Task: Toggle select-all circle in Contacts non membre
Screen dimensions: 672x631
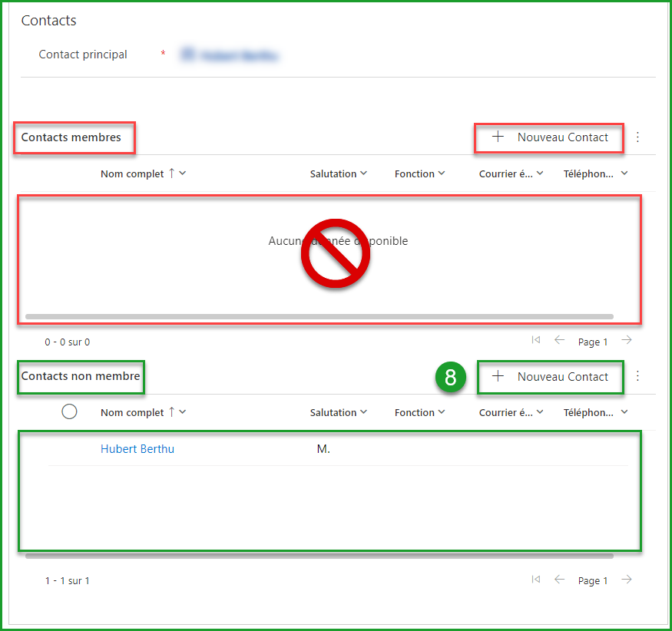Action: pos(69,412)
